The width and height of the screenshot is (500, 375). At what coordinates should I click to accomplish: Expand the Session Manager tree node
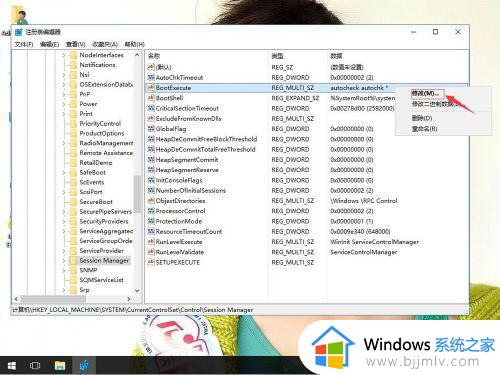click(64, 261)
